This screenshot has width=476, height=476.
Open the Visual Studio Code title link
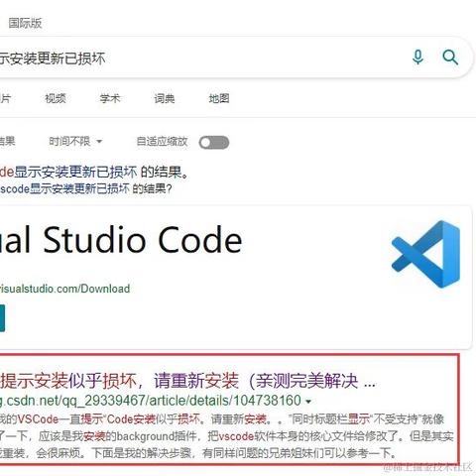(121, 240)
